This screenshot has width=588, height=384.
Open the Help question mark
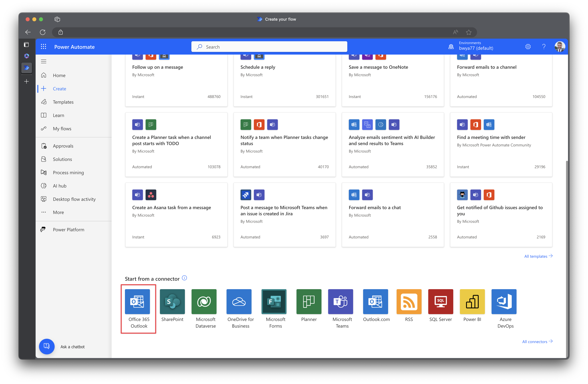pos(544,47)
